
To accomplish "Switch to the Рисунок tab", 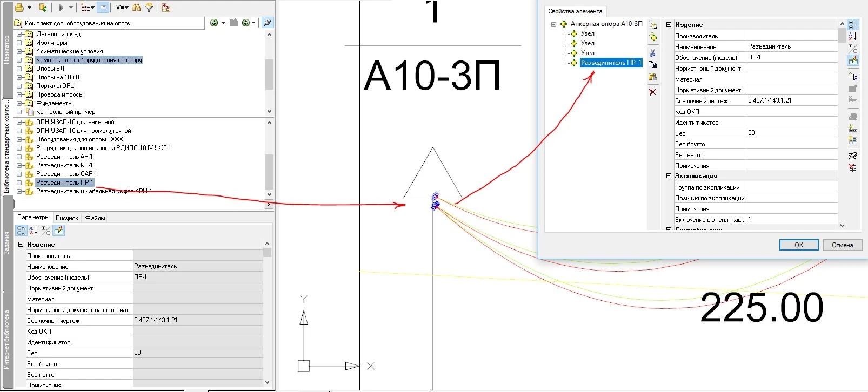I will point(67,218).
